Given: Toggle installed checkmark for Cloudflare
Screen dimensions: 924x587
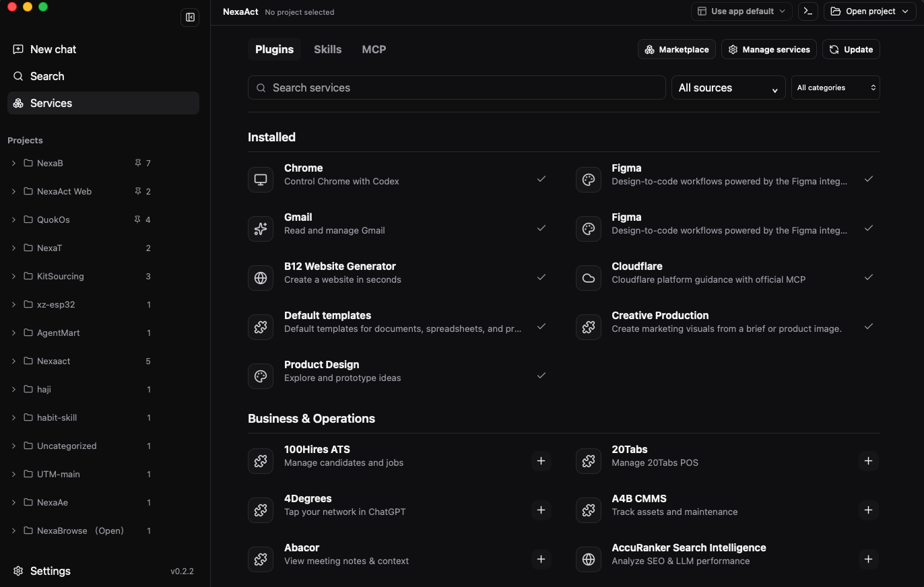Looking at the screenshot, I should [x=869, y=277].
